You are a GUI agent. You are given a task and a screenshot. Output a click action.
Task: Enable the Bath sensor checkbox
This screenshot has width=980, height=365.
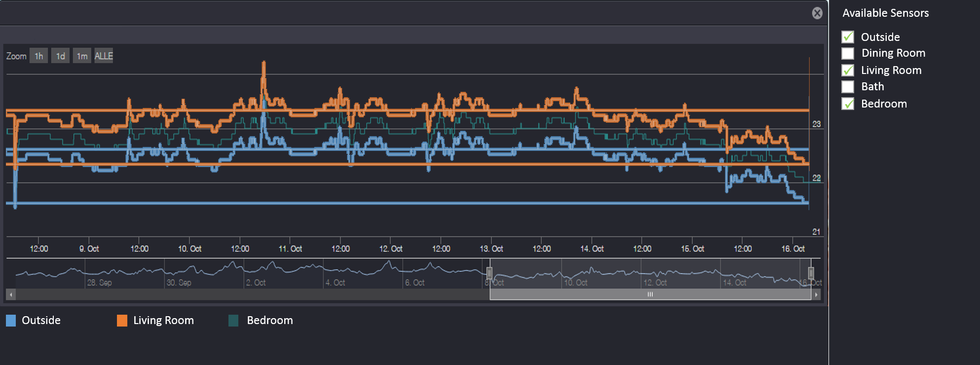848,87
